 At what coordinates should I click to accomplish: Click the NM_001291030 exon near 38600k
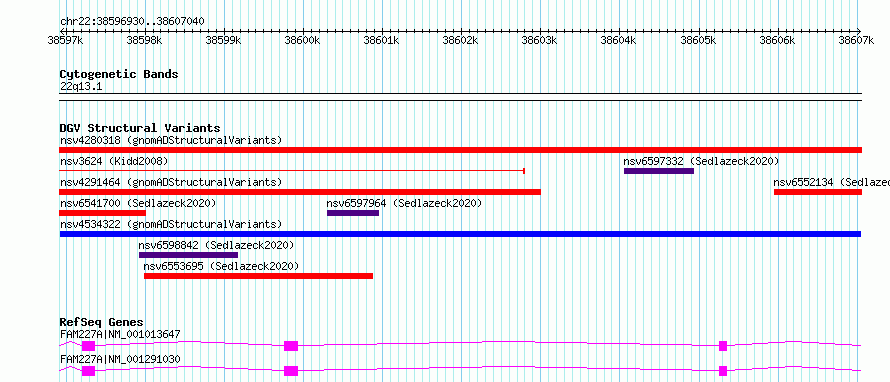point(291,371)
